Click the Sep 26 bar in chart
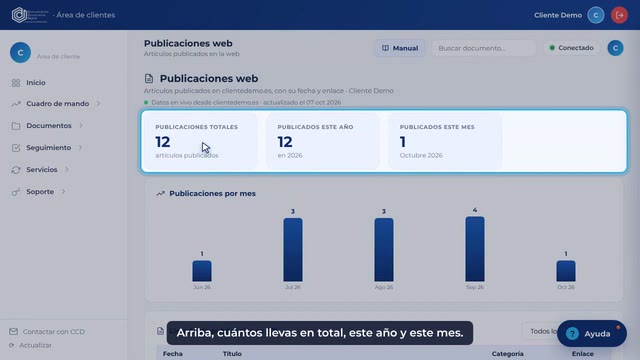This screenshot has width=640, height=360. click(x=475, y=249)
